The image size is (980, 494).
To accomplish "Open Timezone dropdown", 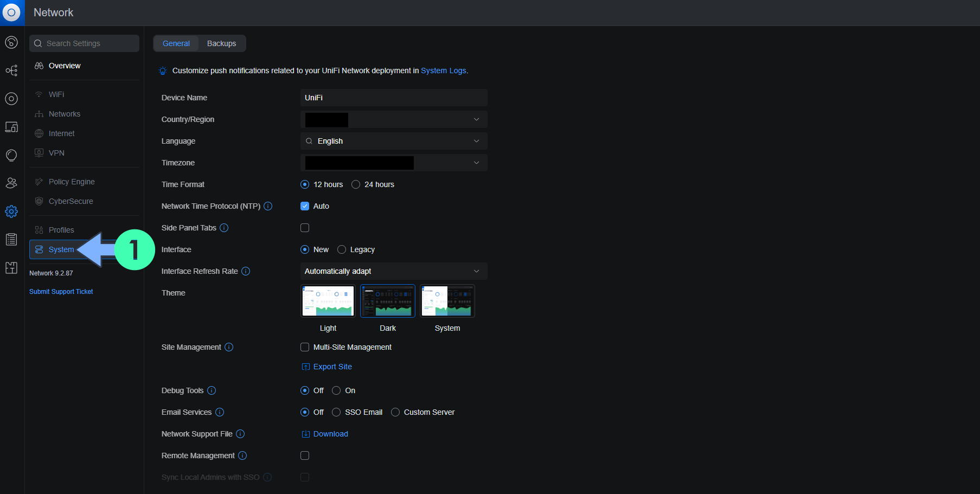I will (394, 163).
